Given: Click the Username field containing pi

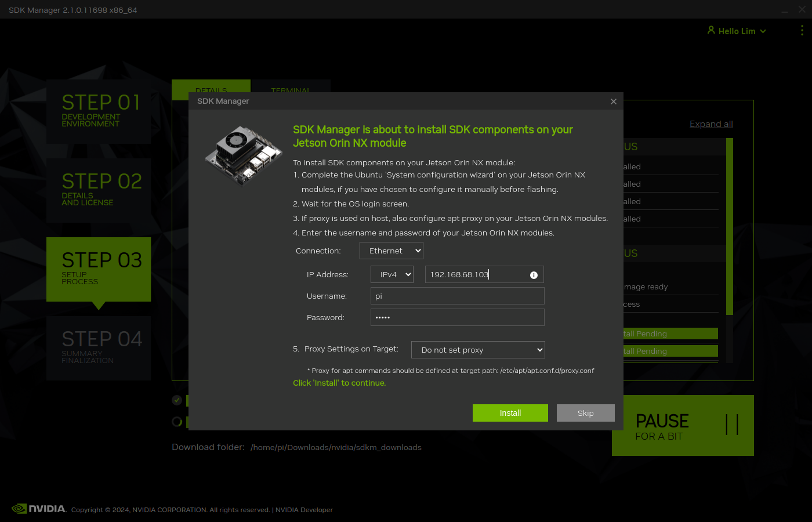Looking at the screenshot, I should (x=458, y=296).
